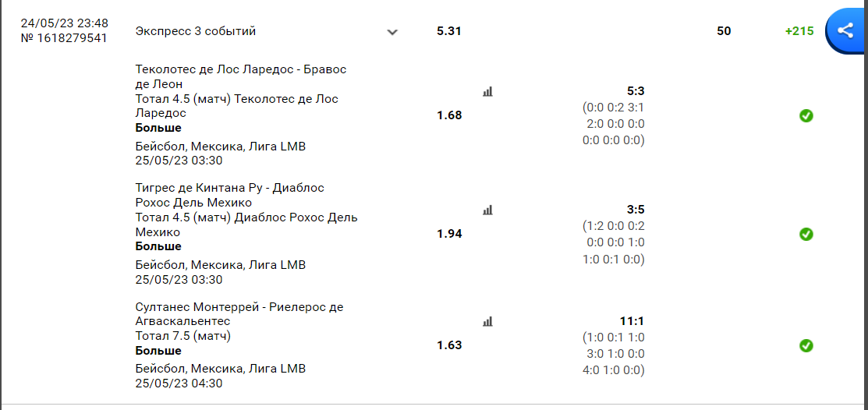The height and width of the screenshot is (410, 868).
Task: Click the 1.94 odds value
Action: [x=449, y=234]
